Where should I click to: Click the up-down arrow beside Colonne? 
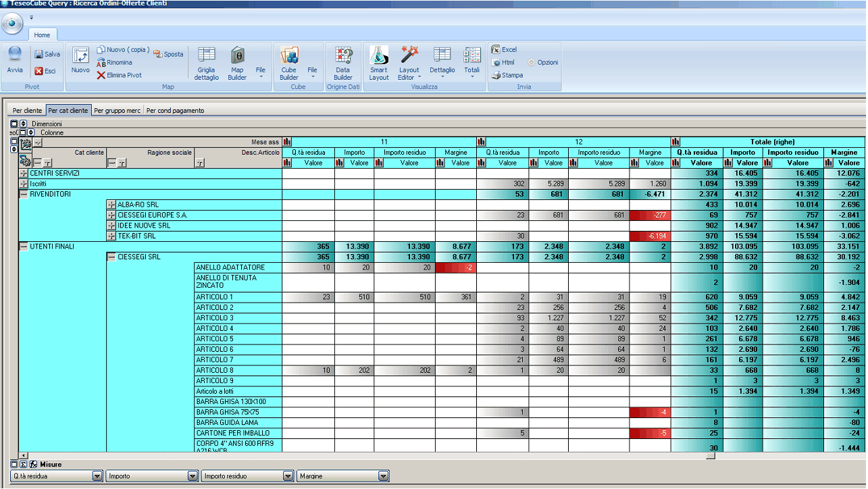pyautogui.click(x=31, y=133)
